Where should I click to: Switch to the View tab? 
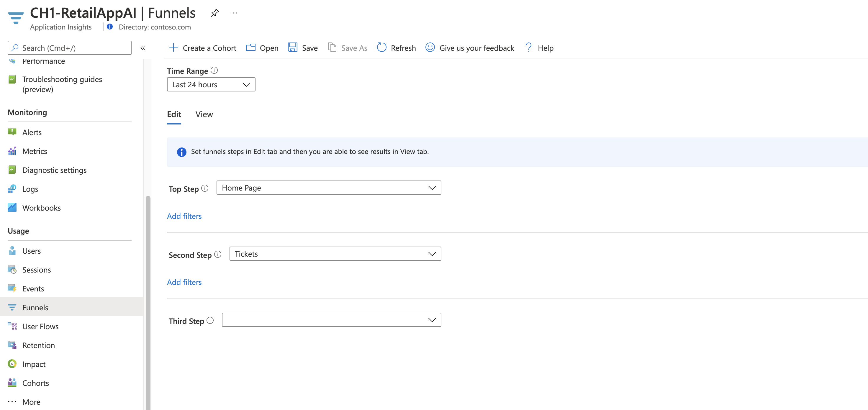coord(204,114)
